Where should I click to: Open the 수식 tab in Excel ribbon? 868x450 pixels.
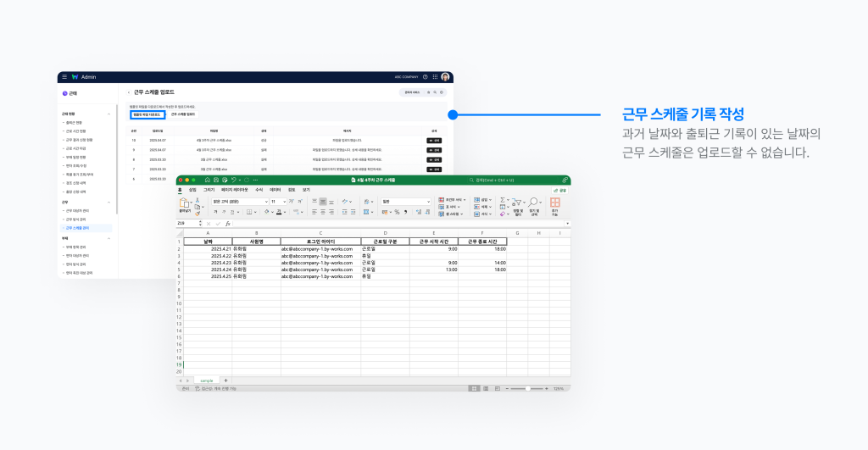point(259,190)
